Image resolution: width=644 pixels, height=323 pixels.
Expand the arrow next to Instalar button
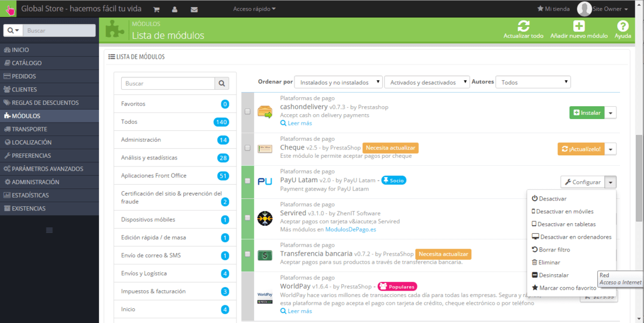tap(611, 113)
